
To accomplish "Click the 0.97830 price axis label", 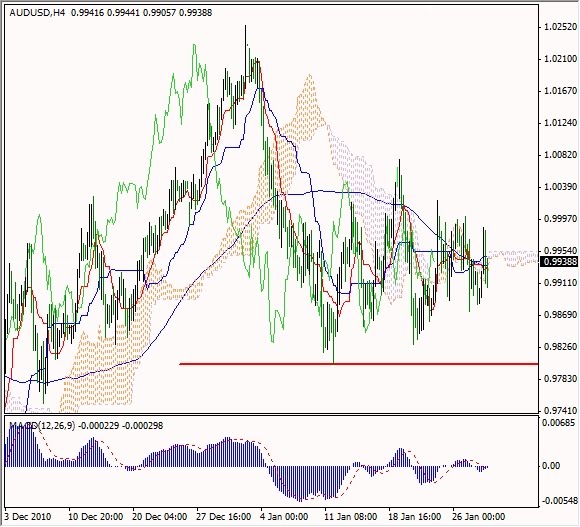I will [560, 379].
